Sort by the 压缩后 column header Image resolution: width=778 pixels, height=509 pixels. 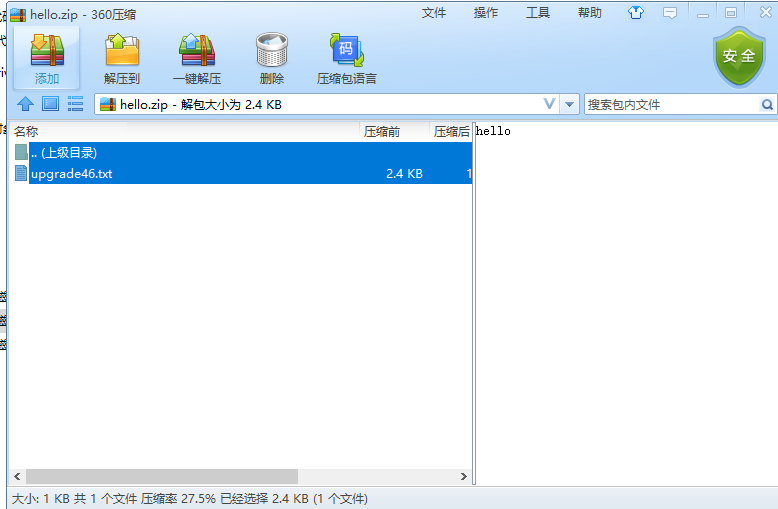(x=451, y=131)
